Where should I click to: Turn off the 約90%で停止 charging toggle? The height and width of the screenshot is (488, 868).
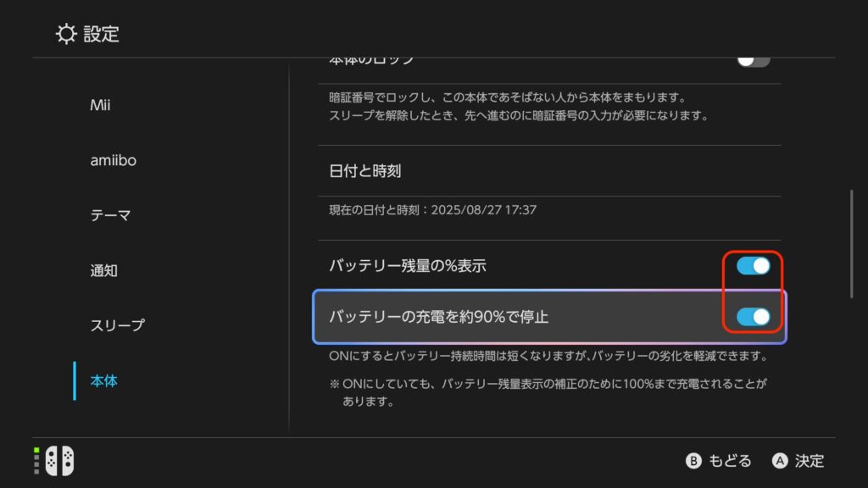click(x=753, y=317)
